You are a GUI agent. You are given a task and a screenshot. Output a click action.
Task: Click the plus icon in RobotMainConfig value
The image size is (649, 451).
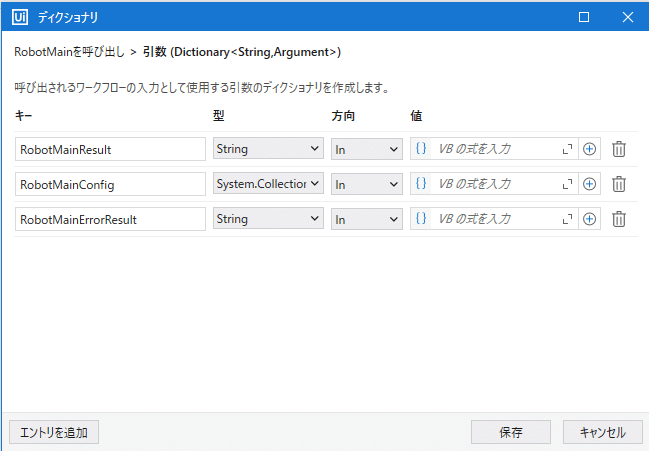pos(589,184)
